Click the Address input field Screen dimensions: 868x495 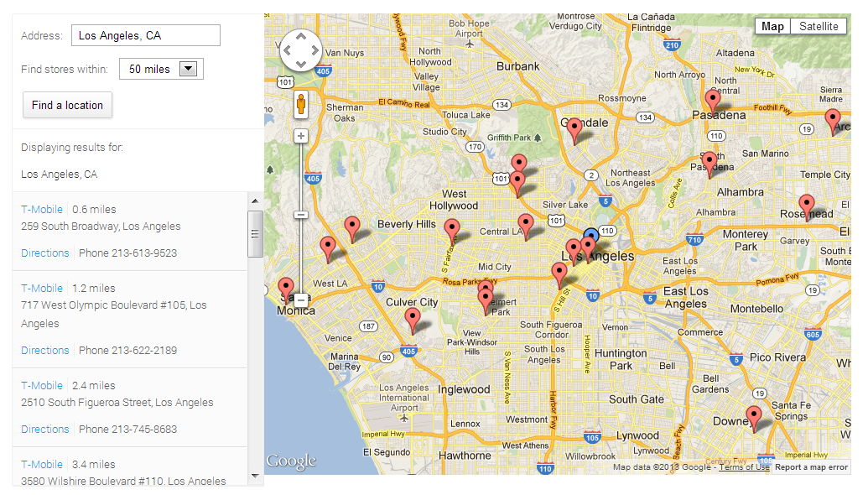(146, 34)
